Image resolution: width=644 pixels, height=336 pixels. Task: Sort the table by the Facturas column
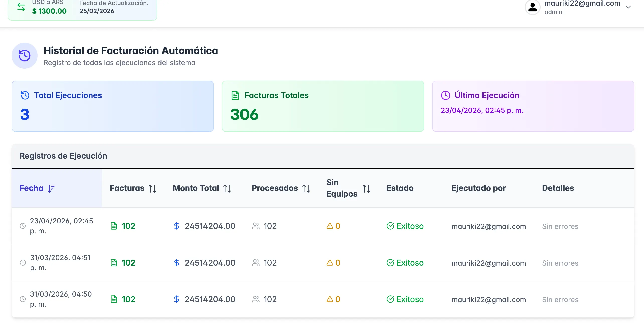[x=152, y=188]
